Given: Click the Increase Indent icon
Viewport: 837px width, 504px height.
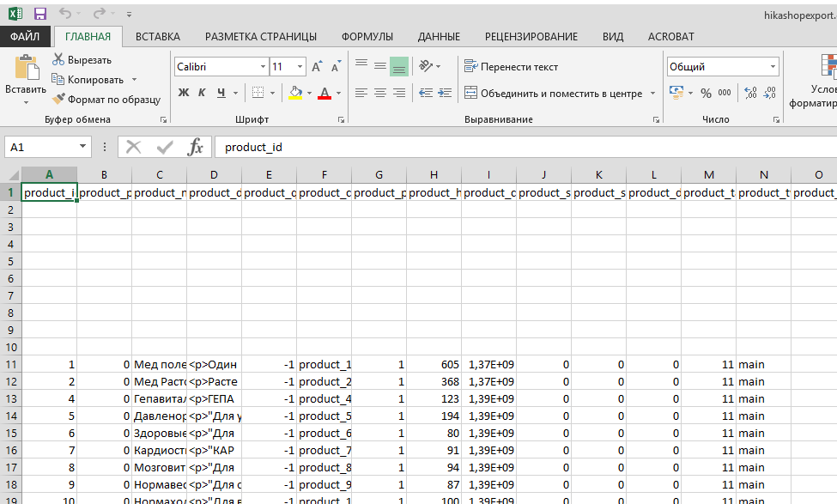Looking at the screenshot, I should click(x=445, y=93).
